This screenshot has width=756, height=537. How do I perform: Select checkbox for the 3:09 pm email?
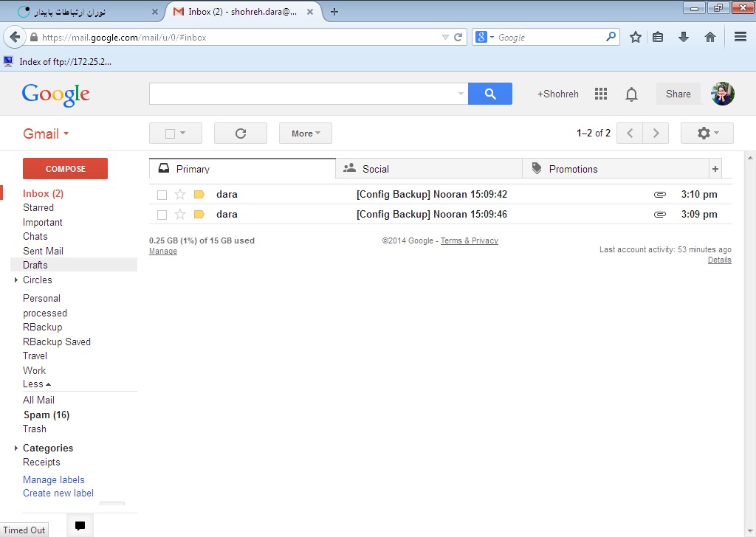pos(162,215)
